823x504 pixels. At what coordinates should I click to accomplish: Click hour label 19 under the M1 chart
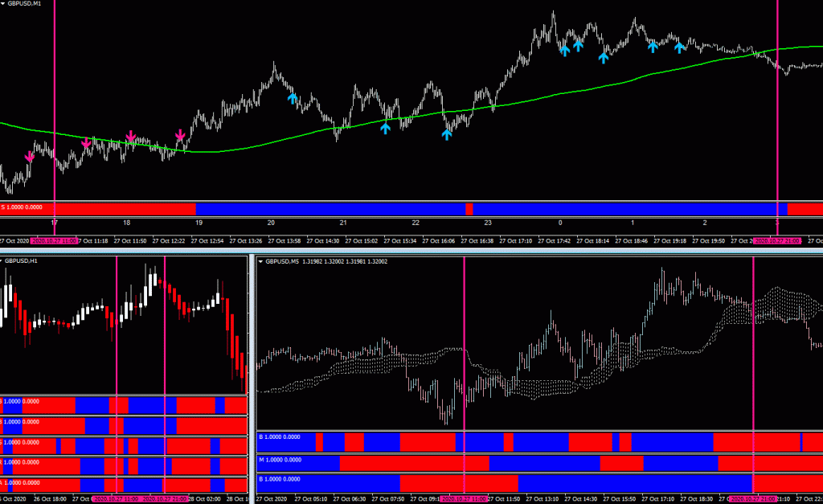click(199, 223)
